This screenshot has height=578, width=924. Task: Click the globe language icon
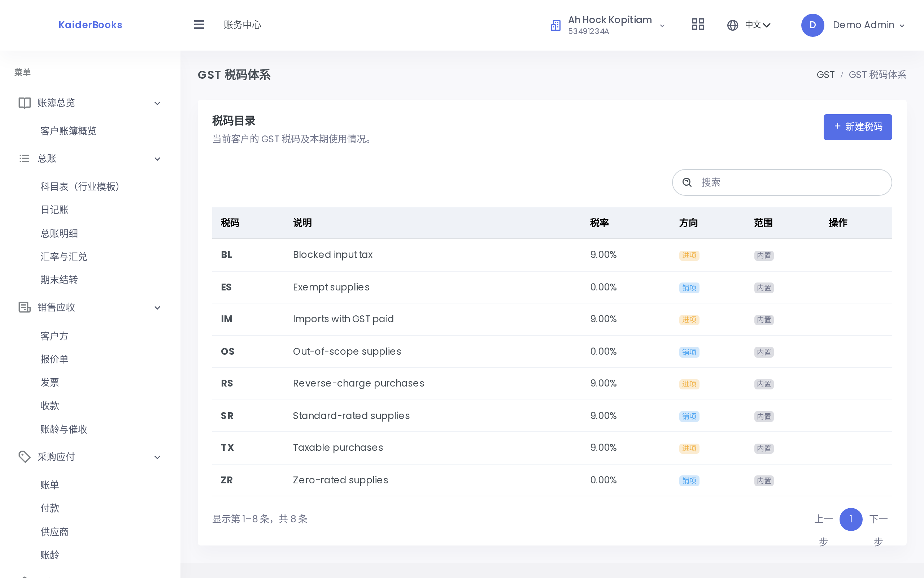pos(732,25)
